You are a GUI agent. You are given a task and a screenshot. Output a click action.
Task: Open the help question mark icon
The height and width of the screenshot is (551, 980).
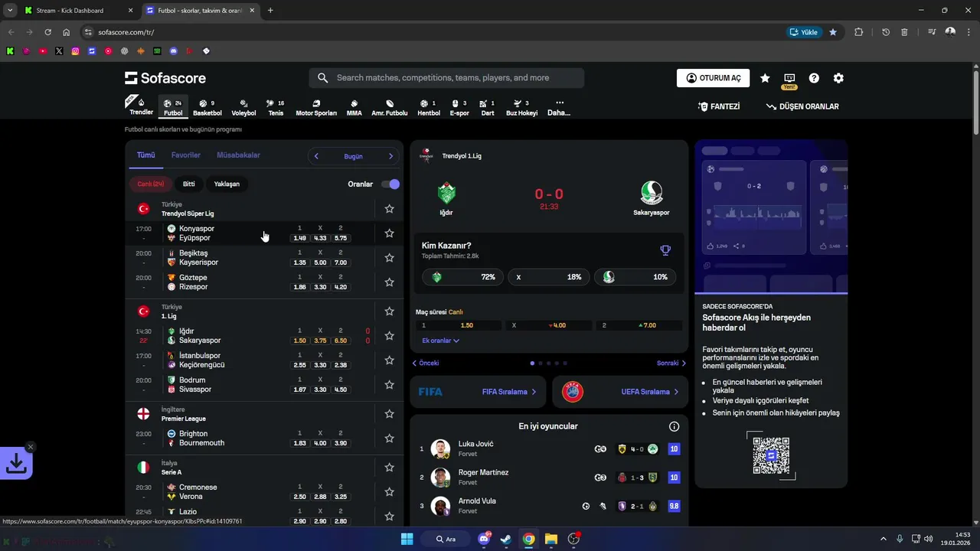(x=814, y=78)
